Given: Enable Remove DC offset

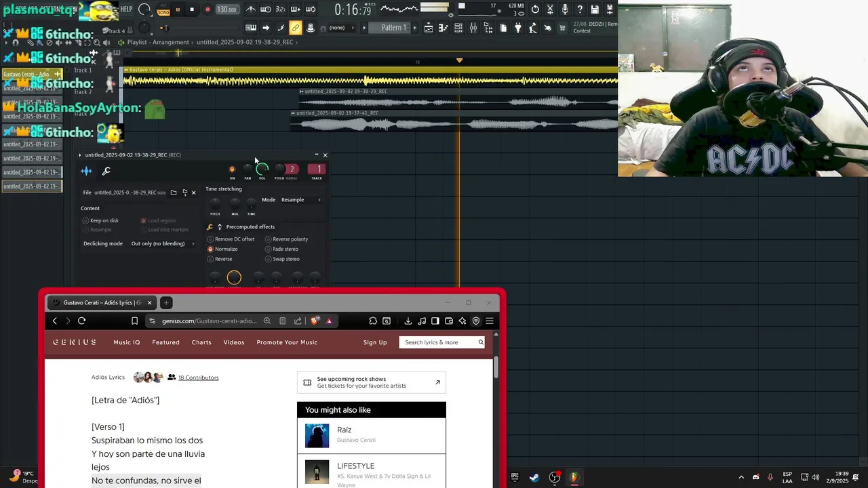Looking at the screenshot, I should click(x=231, y=239).
